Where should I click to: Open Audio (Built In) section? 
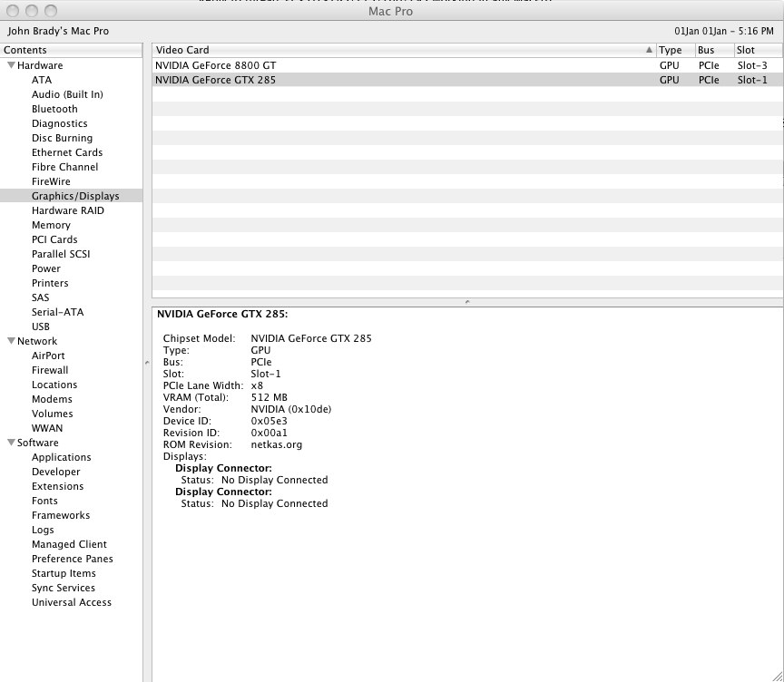[67, 94]
